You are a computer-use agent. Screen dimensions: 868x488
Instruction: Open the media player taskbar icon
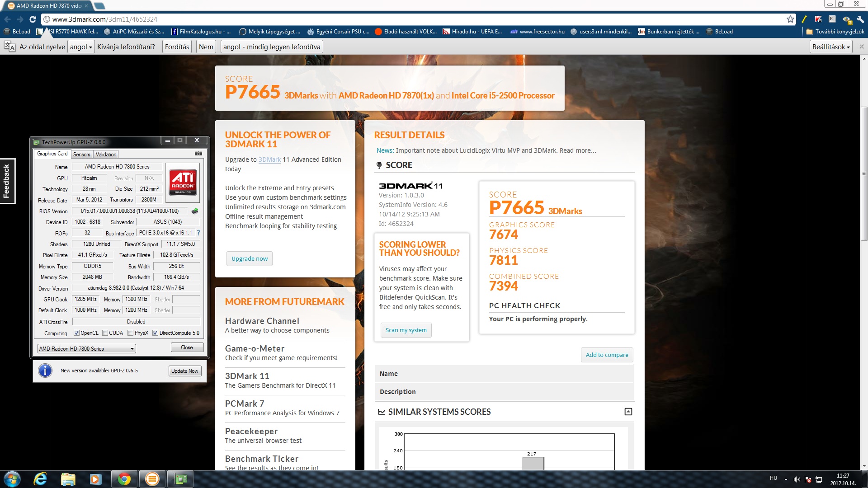(x=95, y=479)
